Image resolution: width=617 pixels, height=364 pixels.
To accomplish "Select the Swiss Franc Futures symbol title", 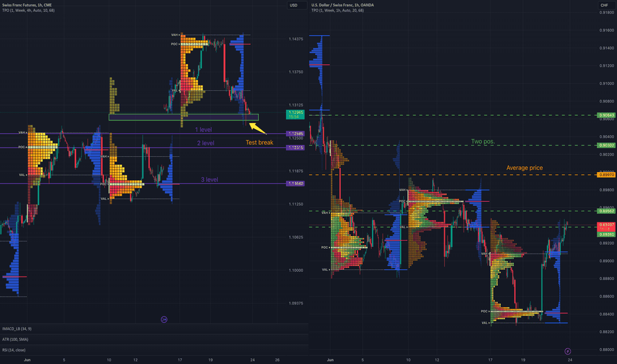I will [x=26, y=5].
